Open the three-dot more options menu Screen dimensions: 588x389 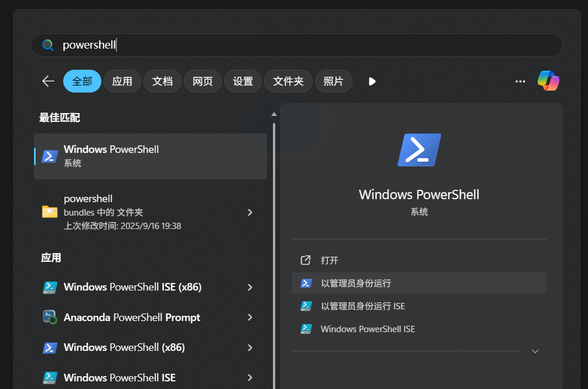pyautogui.click(x=520, y=81)
